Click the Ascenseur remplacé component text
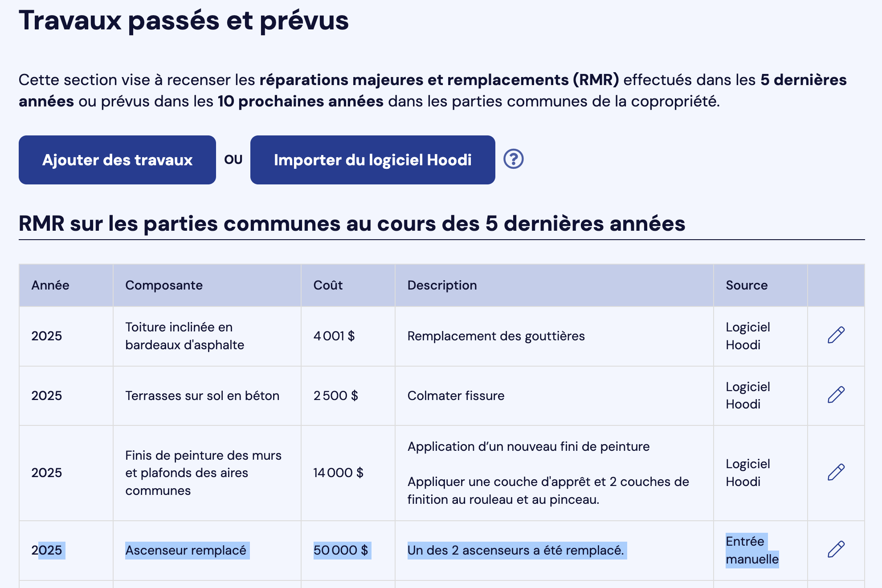This screenshot has height=588, width=882. coord(186,550)
